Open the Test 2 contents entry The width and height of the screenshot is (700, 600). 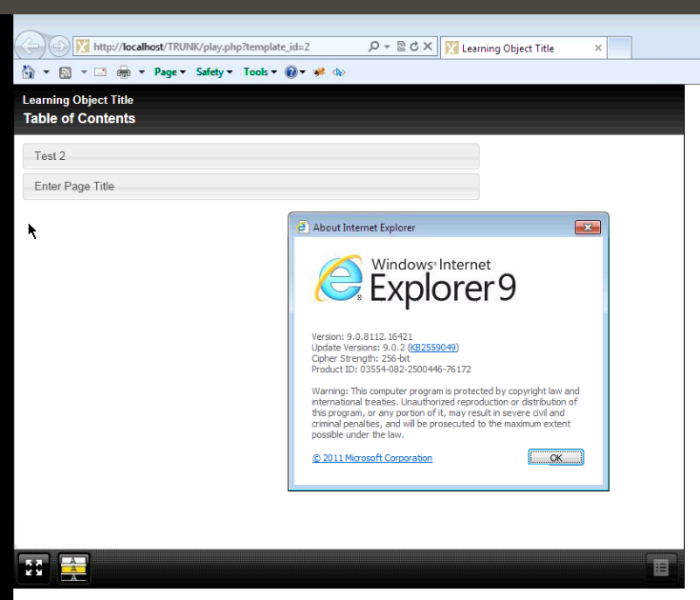tap(250, 156)
